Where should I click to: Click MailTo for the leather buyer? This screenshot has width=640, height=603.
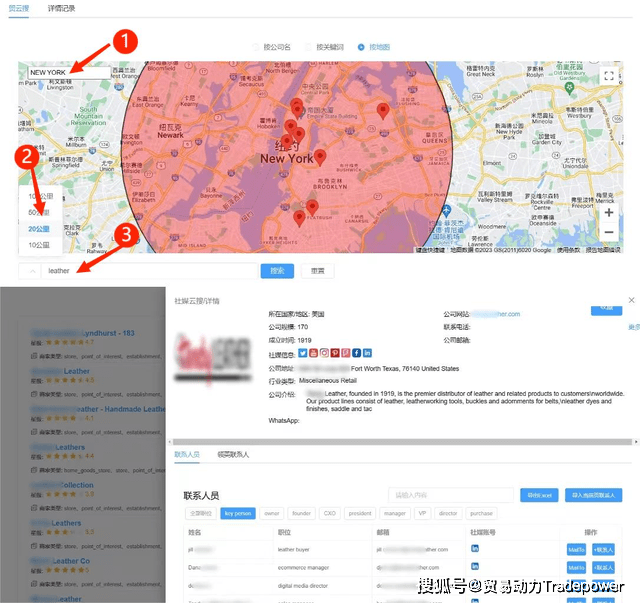(576, 550)
